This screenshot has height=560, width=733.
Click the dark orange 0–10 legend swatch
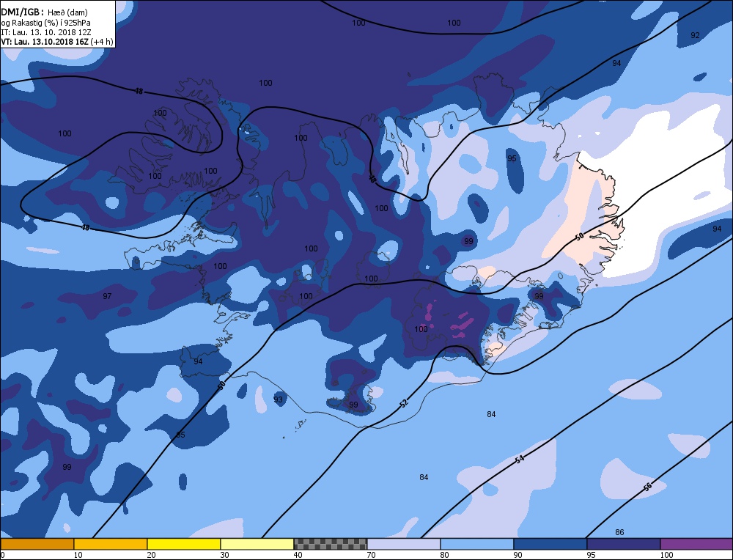click(37, 544)
